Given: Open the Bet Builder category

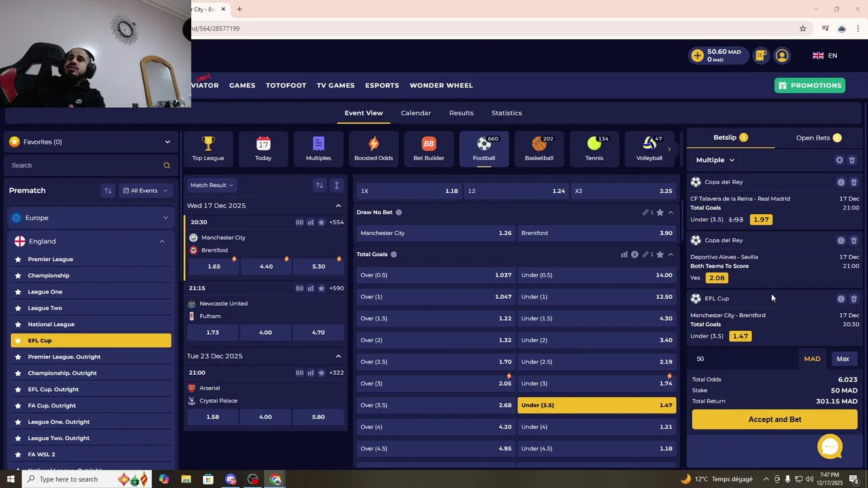Looking at the screenshot, I should (x=429, y=148).
